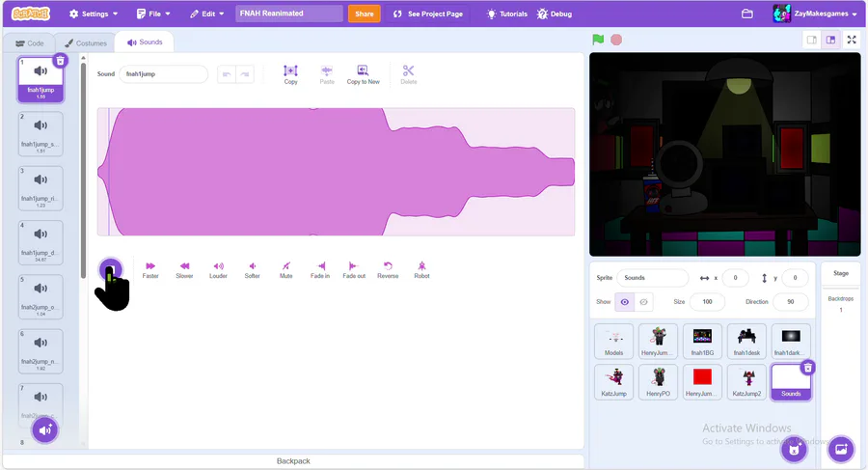Delete the fnah1jump sound via trash icon
Image resolution: width=868 pixels, height=470 pixels.
click(61, 61)
